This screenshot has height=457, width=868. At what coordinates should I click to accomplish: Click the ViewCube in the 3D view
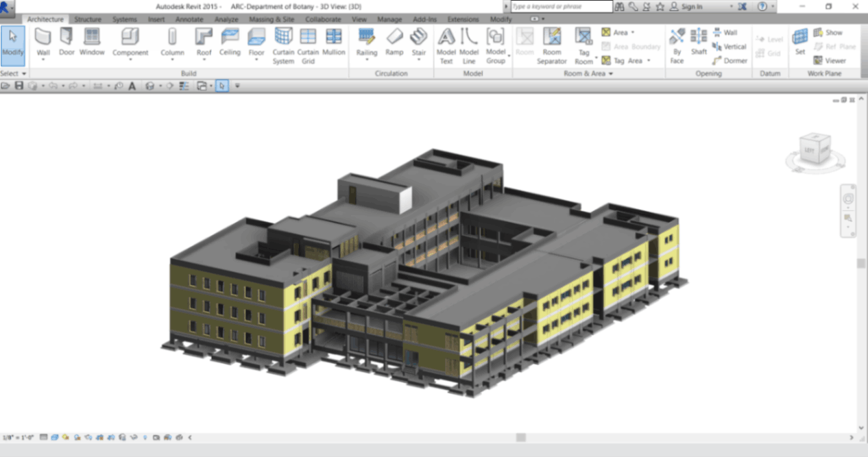pyautogui.click(x=815, y=149)
